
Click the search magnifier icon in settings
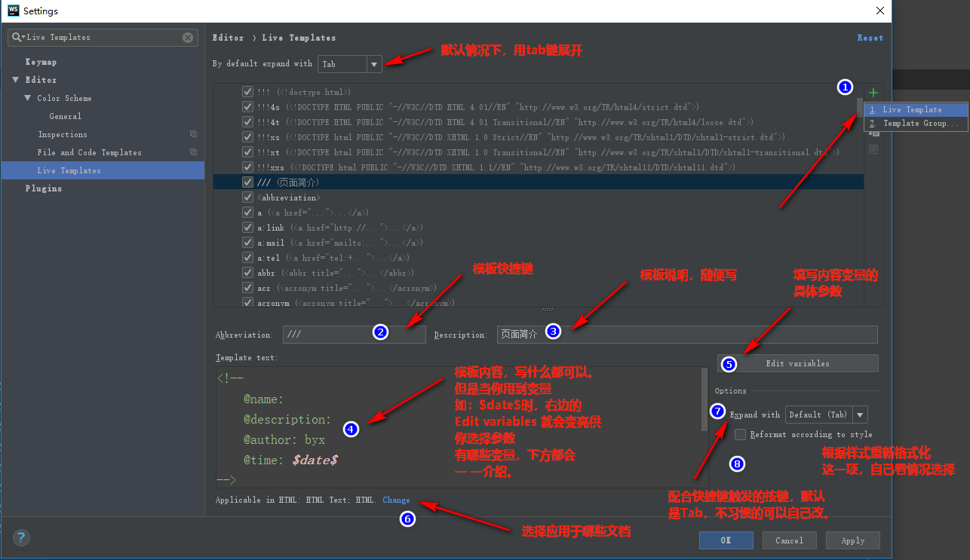17,38
